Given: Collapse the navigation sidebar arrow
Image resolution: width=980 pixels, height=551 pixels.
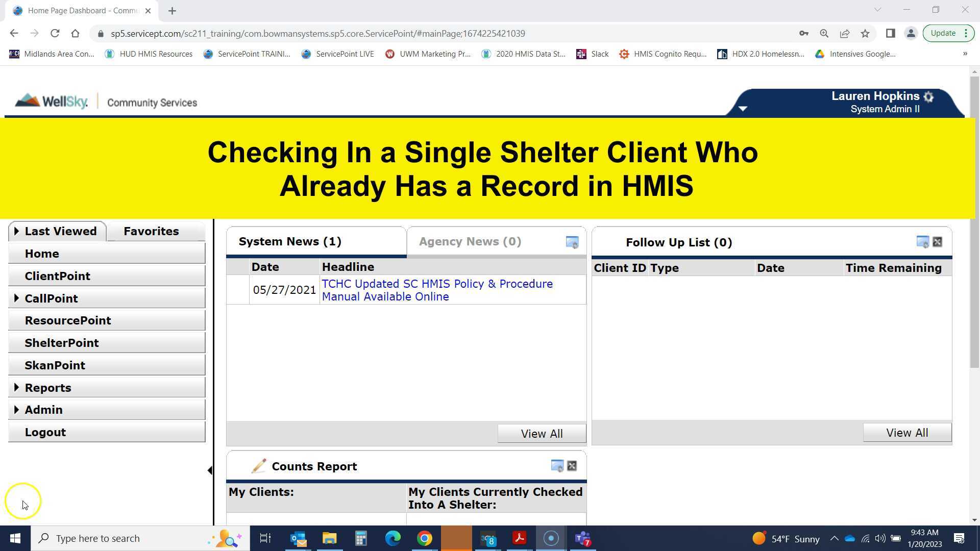Looking at the screenshot, I should coord(210,470).
